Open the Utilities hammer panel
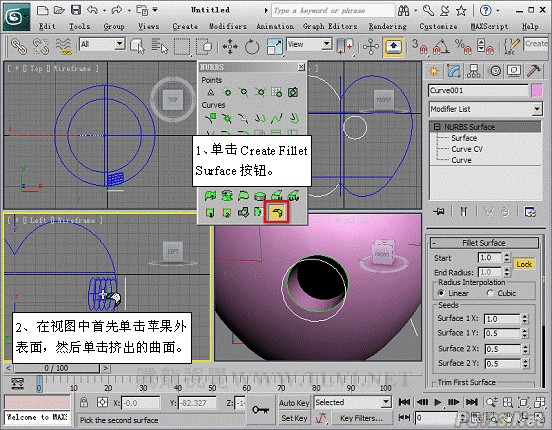The width and height of the screenshot is (552, 430). pyautogui.click(x=533, y=71)
